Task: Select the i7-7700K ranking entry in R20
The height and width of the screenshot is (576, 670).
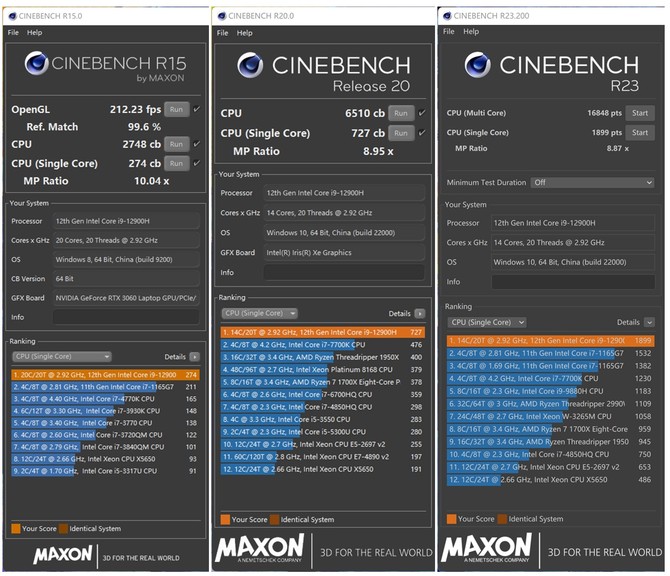Action: 310,344
